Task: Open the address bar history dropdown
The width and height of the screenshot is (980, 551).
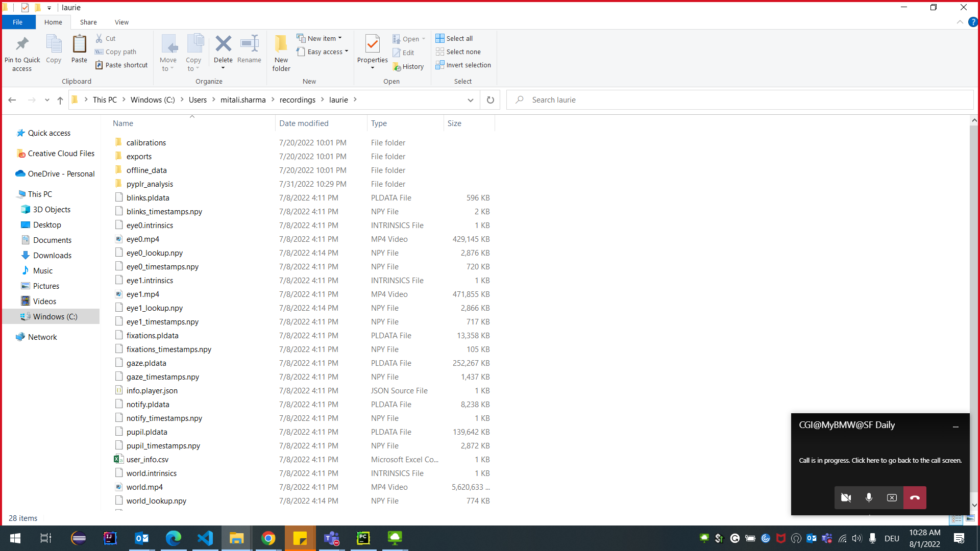Action: [470, 100]
